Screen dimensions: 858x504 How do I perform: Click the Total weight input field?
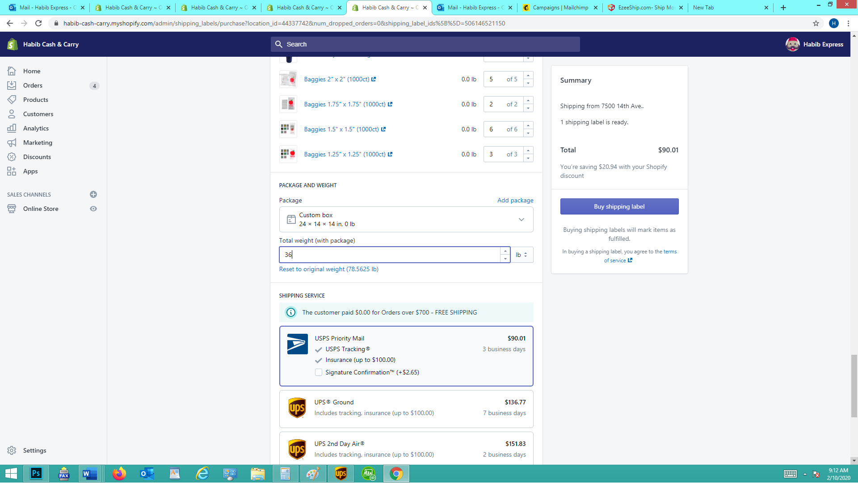point(390,255)
